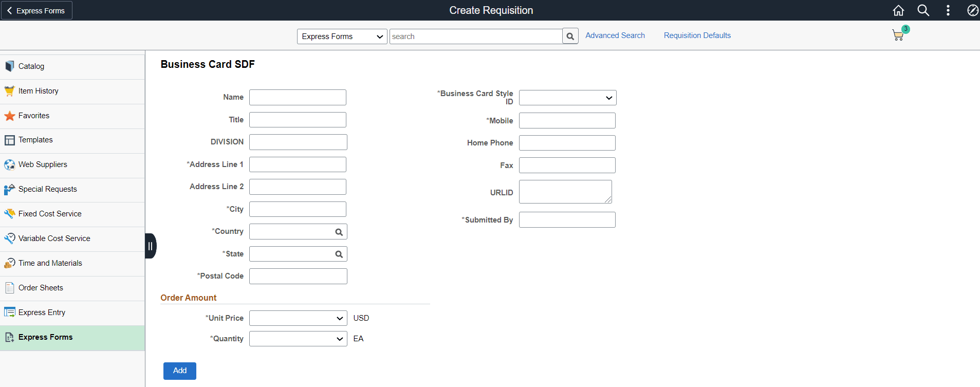980x387 pixels.
Task: Click the Catalog book icon
Action: tap(10, 66)
